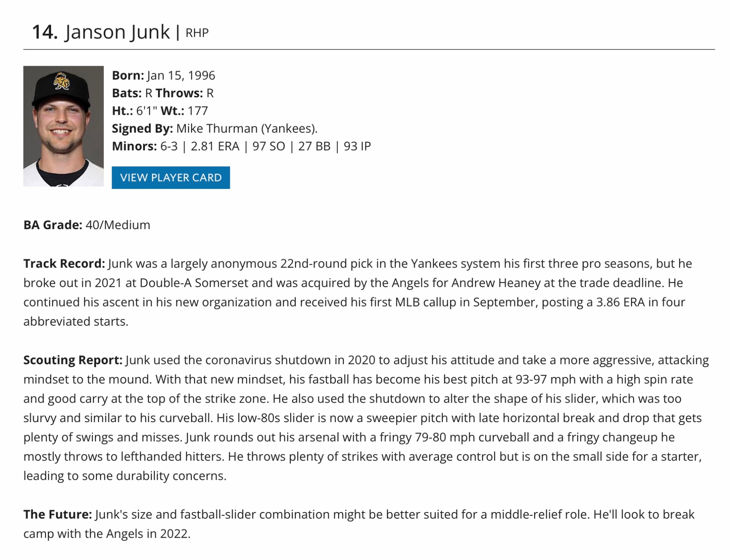730x560 pixels.
Task: Click the RHP position label
Action: (x=197, y=33)
